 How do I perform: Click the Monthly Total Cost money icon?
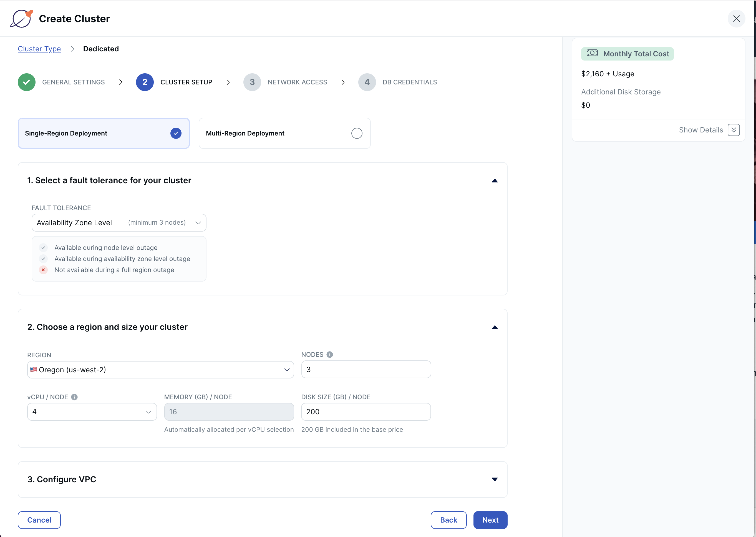coord(592,54)
